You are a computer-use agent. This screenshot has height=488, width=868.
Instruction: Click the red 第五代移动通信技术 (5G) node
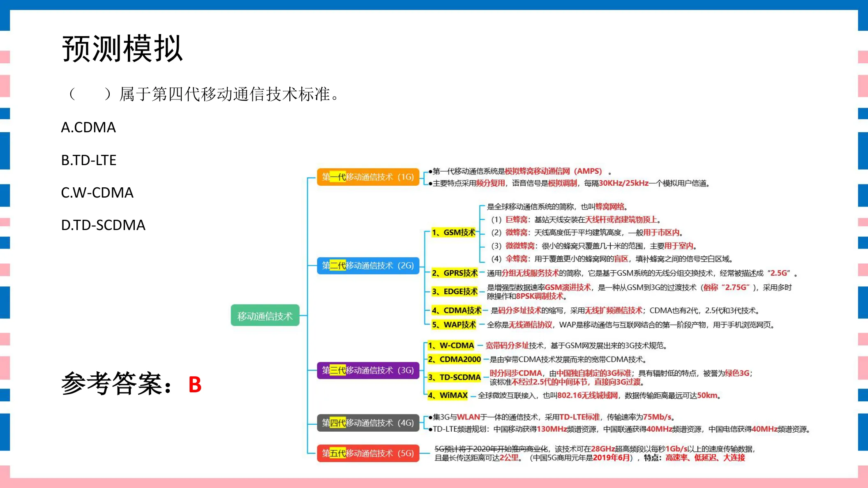368,453
